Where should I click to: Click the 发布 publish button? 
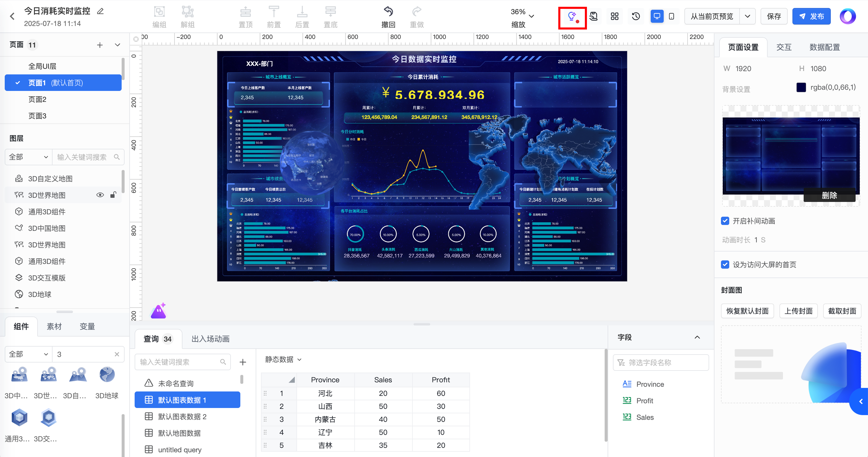(x=811, y=17)
